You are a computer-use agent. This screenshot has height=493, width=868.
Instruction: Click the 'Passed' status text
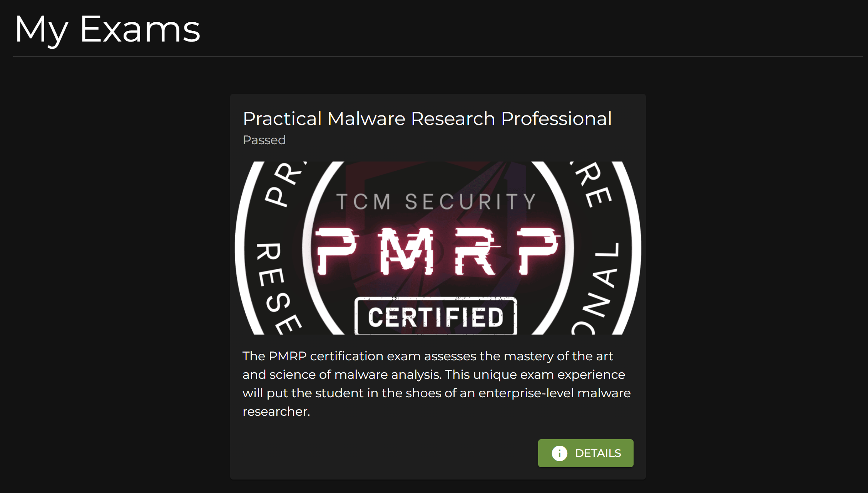(x=264, y=140)
